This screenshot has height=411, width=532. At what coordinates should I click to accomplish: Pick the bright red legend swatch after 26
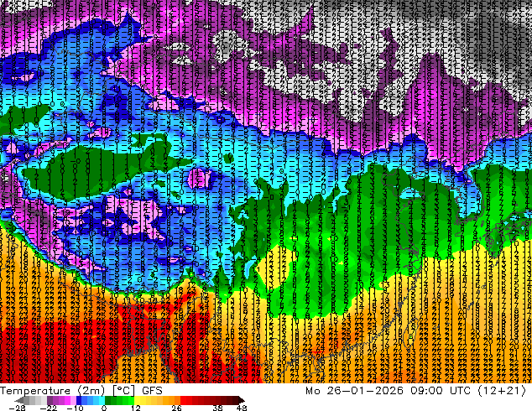[x=183, y=400]
